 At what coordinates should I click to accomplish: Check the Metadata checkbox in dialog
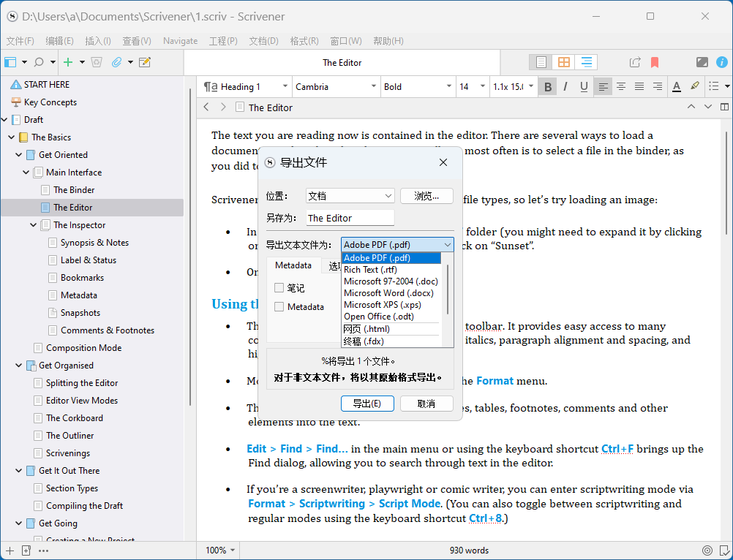[x=279, y=307]
